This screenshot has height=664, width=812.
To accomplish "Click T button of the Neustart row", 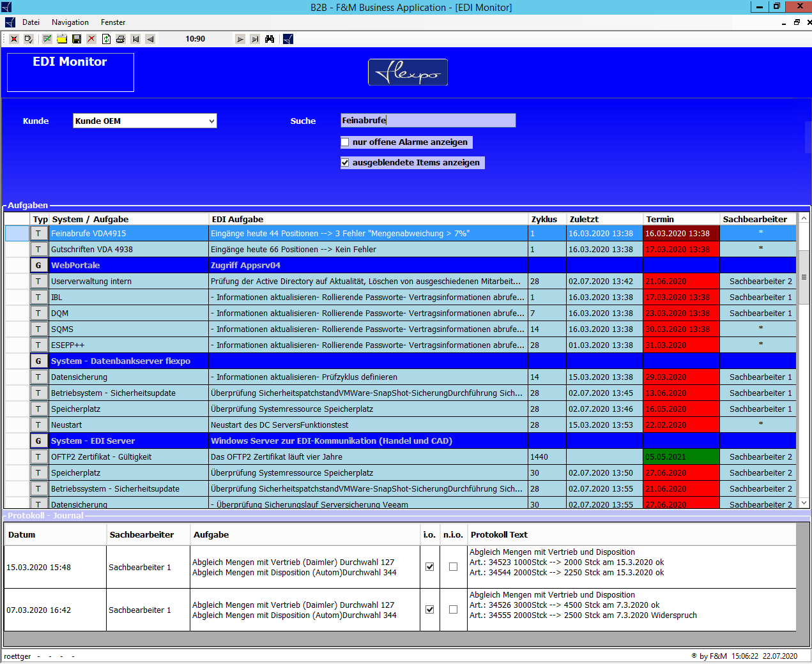I will point(38,425).
